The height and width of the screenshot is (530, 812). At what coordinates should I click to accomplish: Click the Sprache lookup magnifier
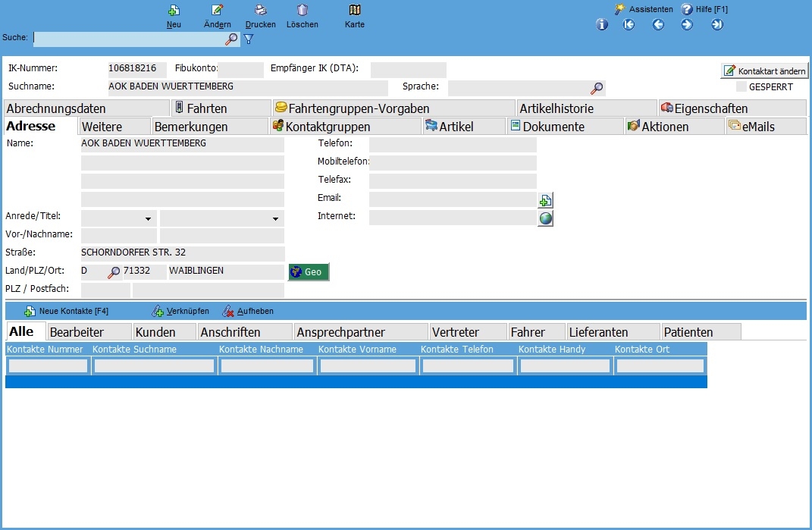[x=597, y=89]
